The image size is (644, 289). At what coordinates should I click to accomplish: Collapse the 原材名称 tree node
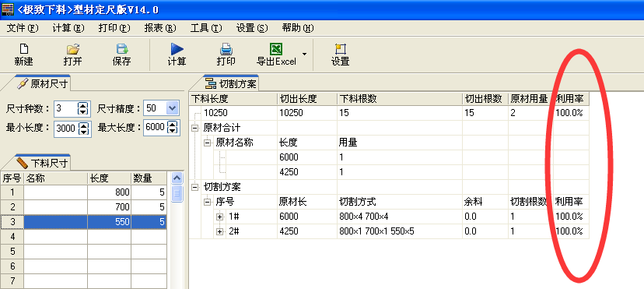point(208,143)
